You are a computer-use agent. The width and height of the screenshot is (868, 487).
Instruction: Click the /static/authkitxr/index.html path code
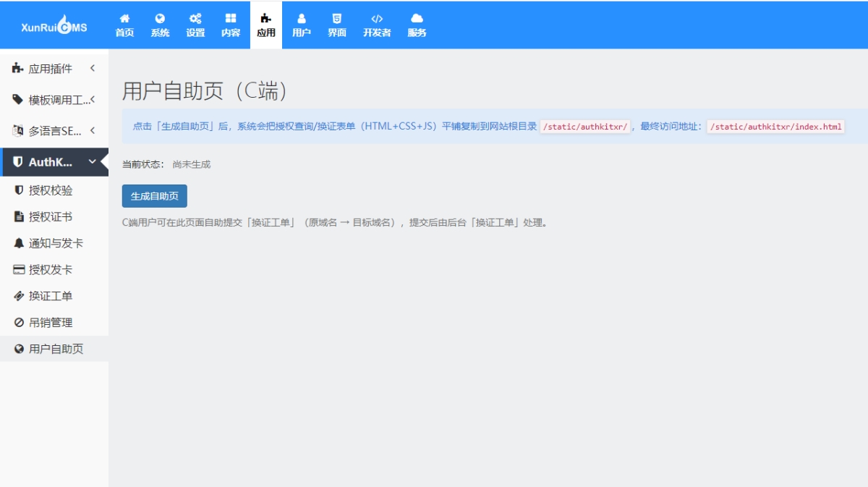coord(776,127)
